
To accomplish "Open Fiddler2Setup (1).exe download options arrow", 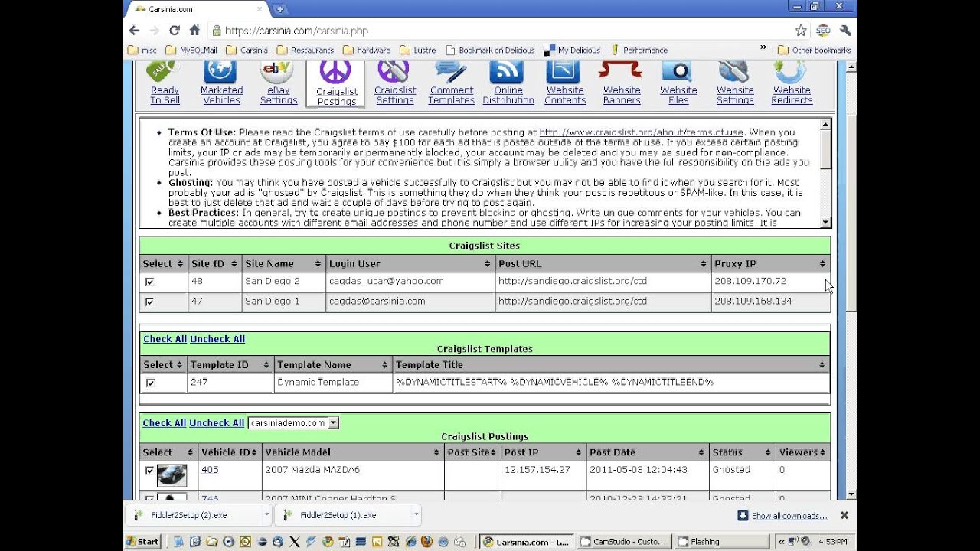I will pos(416,514).
